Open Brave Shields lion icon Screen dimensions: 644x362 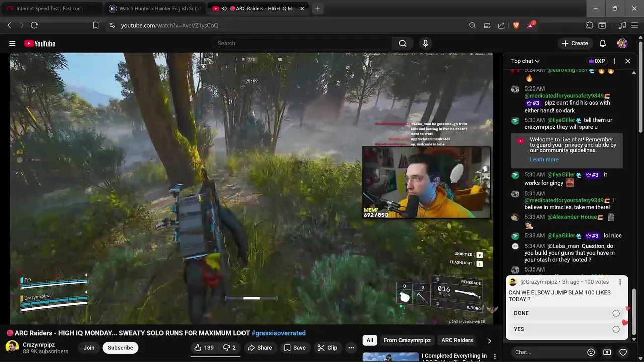click(516, 25)
